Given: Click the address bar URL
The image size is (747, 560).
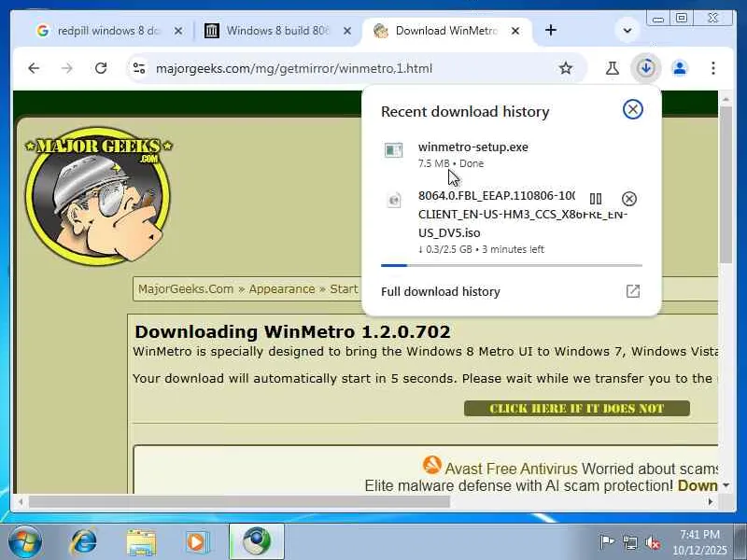Looking at the screenshot, I should (x=294, y=68).
